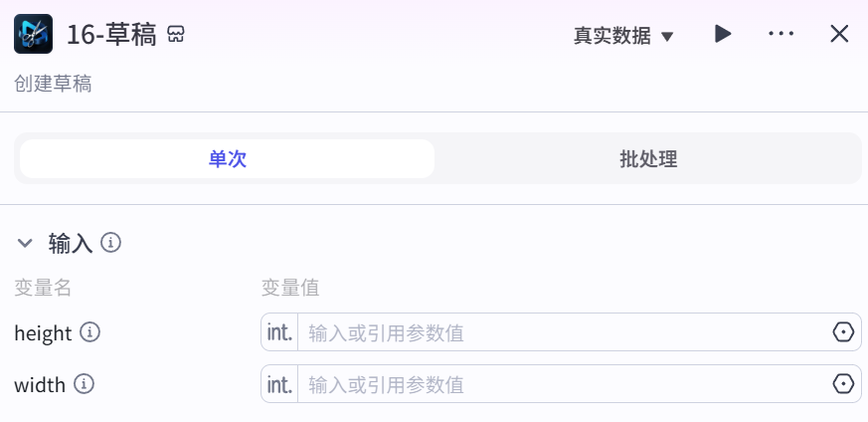Click the int. type label for height
The height and width of the screenshot is (422, 868).
click(279, 332)
